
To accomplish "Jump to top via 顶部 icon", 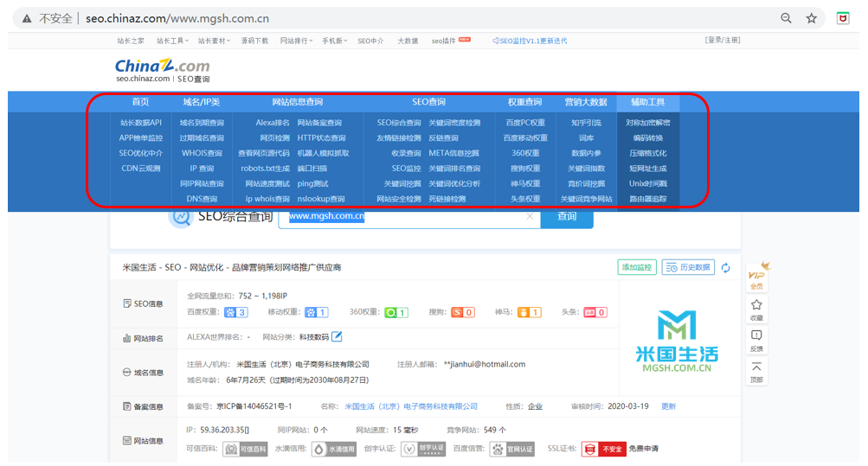I will point(756,372).
